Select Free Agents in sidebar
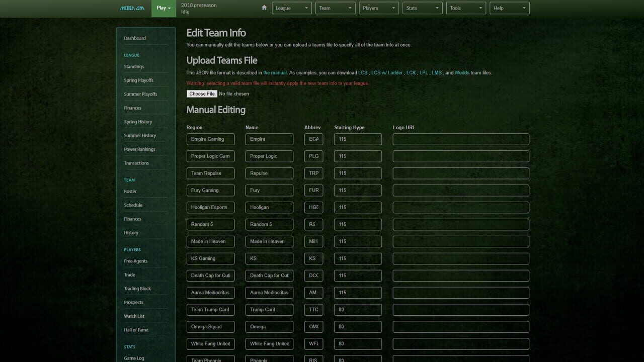Screen dimensions: 644x362 tap(135, 261)
